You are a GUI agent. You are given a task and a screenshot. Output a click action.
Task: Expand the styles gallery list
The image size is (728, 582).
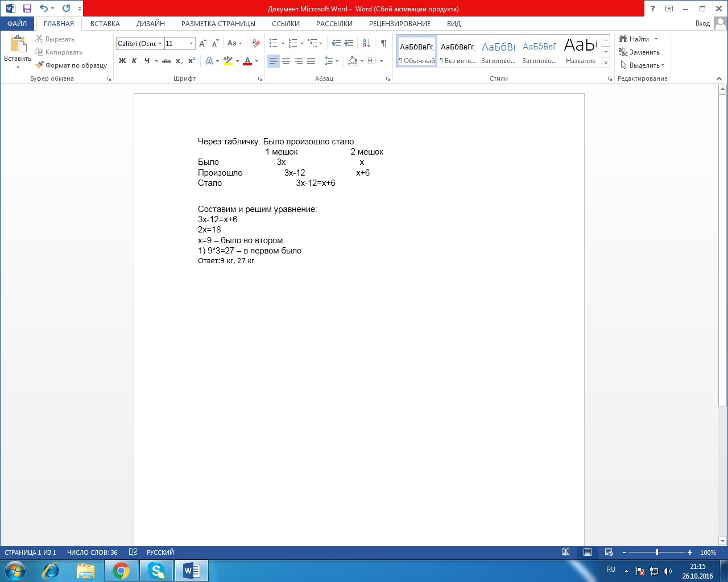(606, 63)
